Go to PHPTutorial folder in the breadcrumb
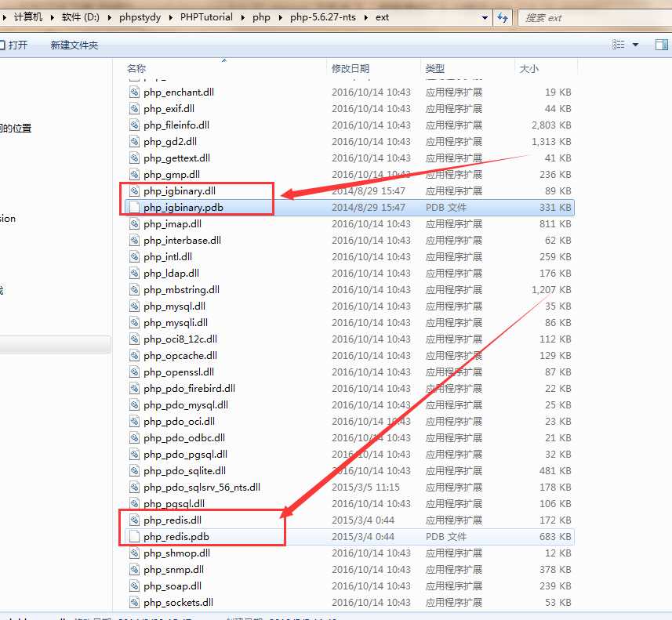The height and width of the screenshot is (620, 672). tap(206, 17)
